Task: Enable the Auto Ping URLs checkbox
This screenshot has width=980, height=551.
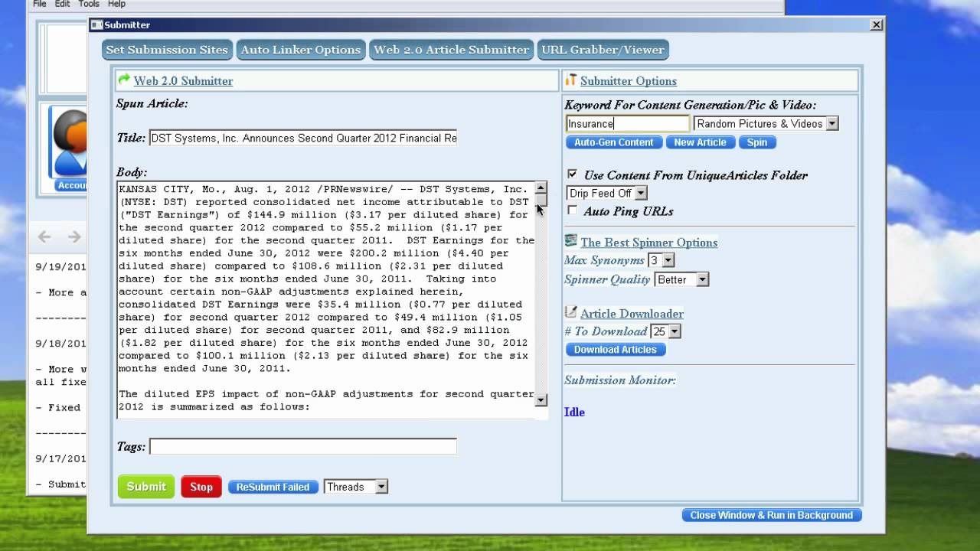Action: point(572,210)
